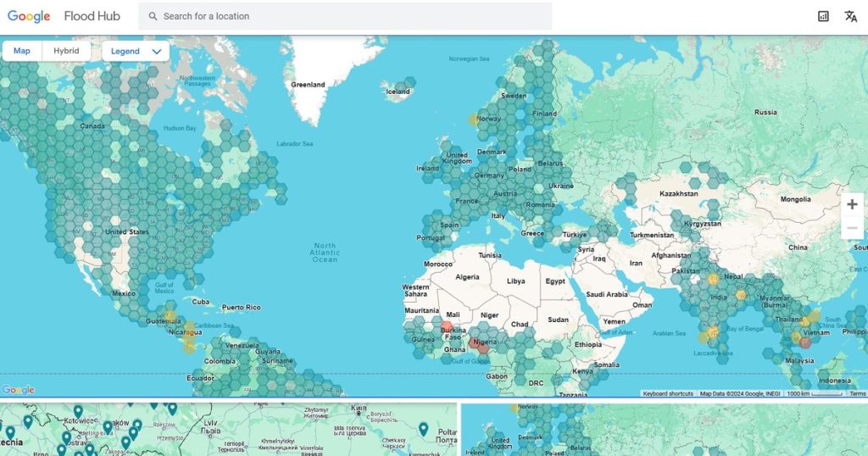Click the Greenland label
Viewport: 868px width, 456px height.
point(308,85)
